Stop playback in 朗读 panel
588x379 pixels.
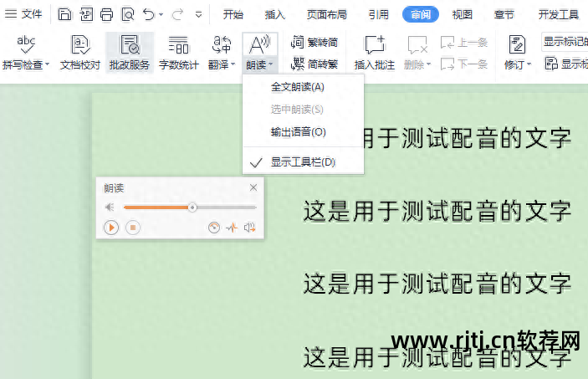pos(133,228)
